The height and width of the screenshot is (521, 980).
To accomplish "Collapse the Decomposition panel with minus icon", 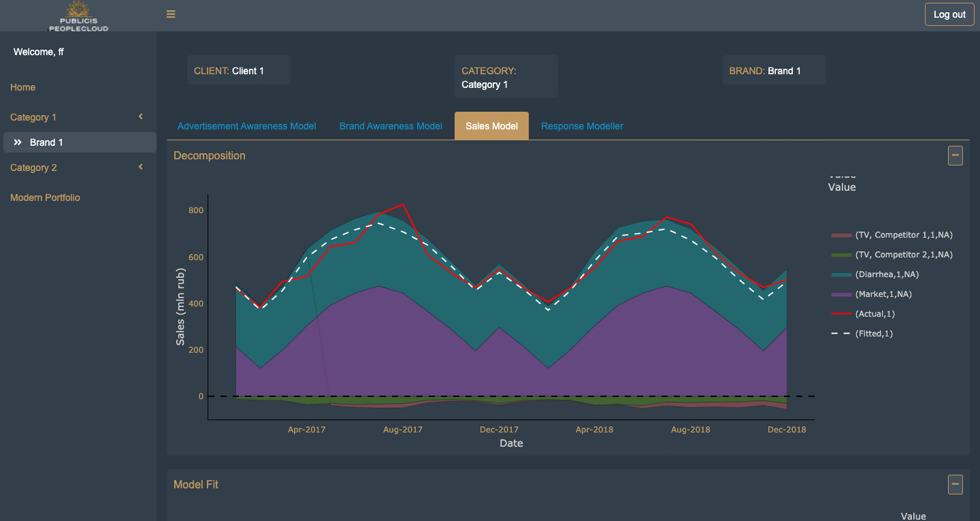I will [x=955, y=155].
